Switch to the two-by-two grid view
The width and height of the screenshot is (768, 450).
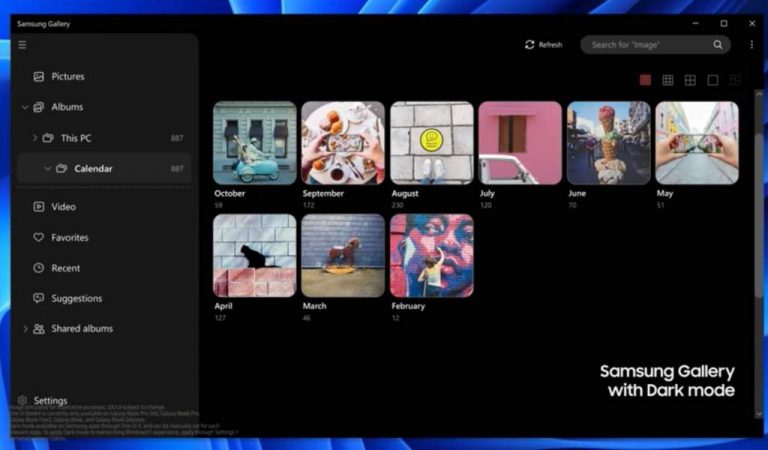click(x=690, y=80)
